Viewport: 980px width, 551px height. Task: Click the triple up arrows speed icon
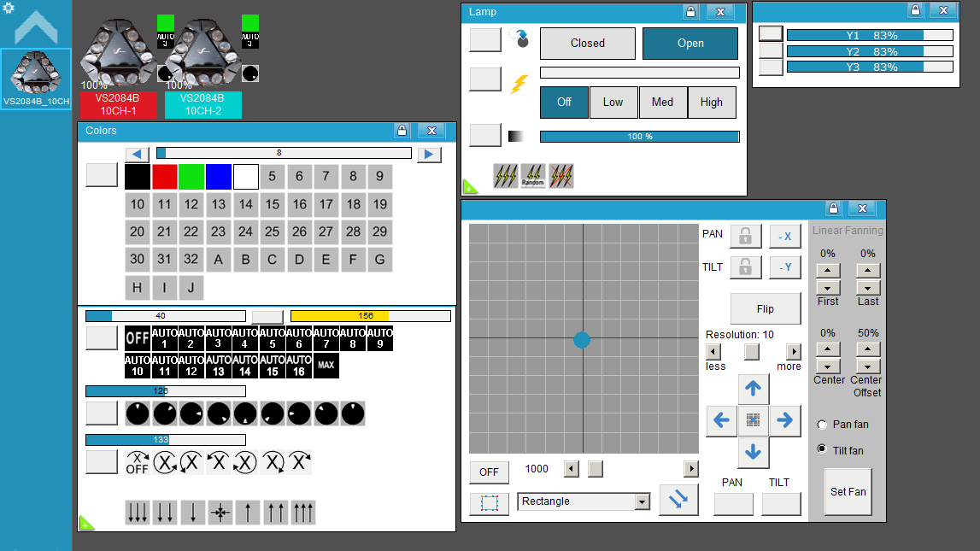point(303,513)
